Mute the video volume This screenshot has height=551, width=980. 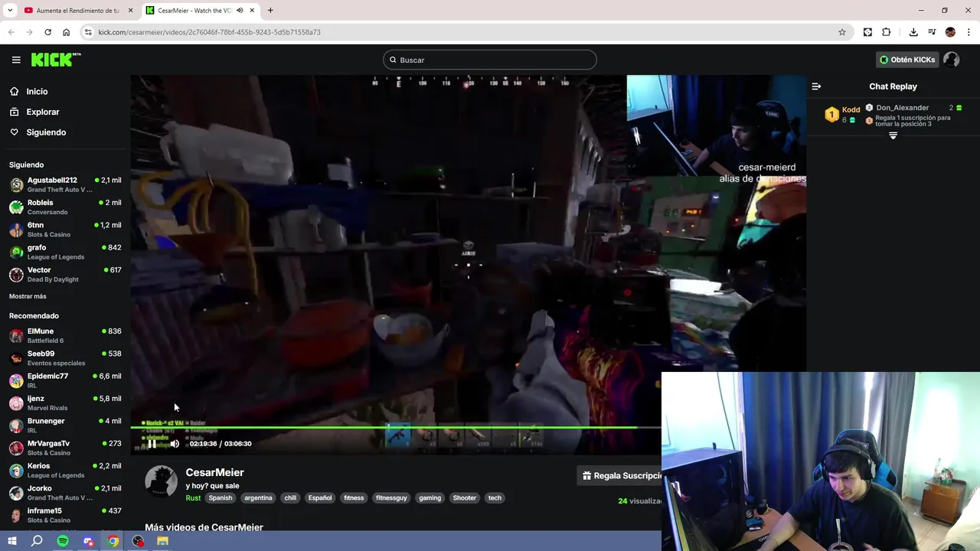(x=175, y=444)
